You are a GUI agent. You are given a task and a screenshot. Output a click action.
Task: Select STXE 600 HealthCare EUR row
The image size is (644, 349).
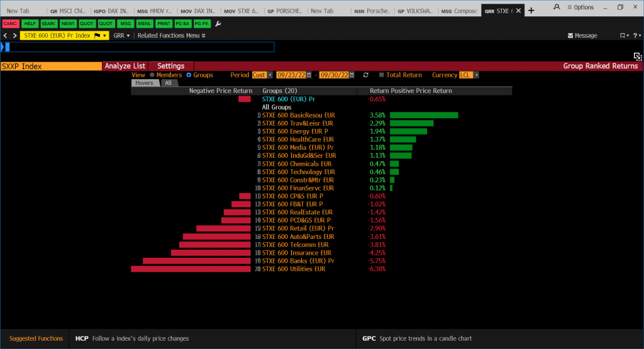coord(298,140)
